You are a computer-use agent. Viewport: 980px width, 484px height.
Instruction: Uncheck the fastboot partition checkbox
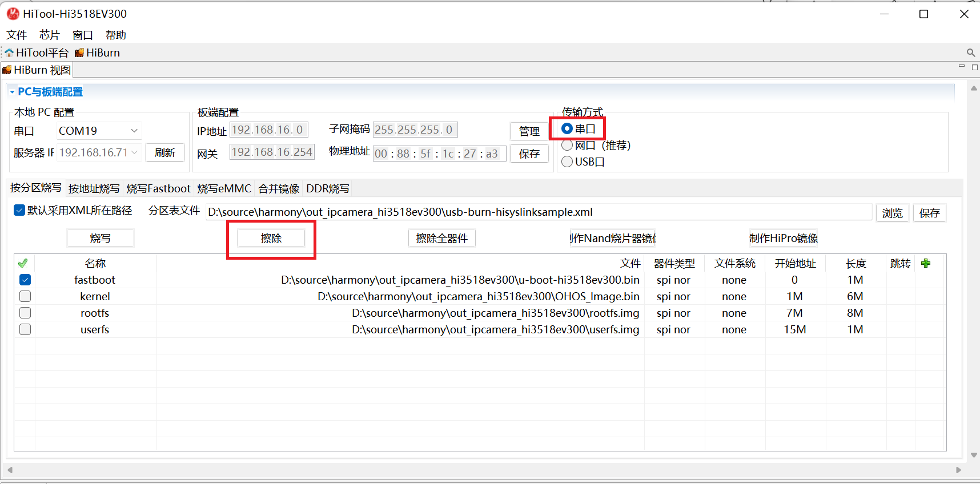click(x=25, y=280)
